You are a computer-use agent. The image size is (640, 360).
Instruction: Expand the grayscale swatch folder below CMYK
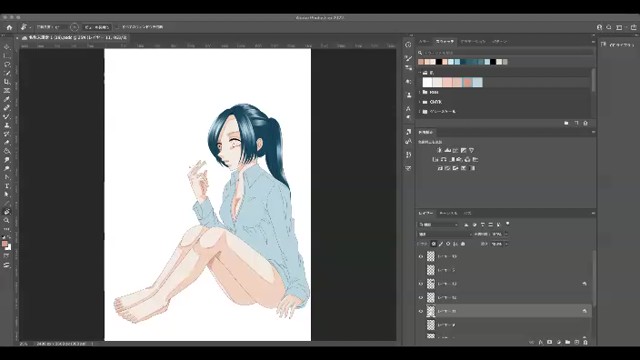420,111
